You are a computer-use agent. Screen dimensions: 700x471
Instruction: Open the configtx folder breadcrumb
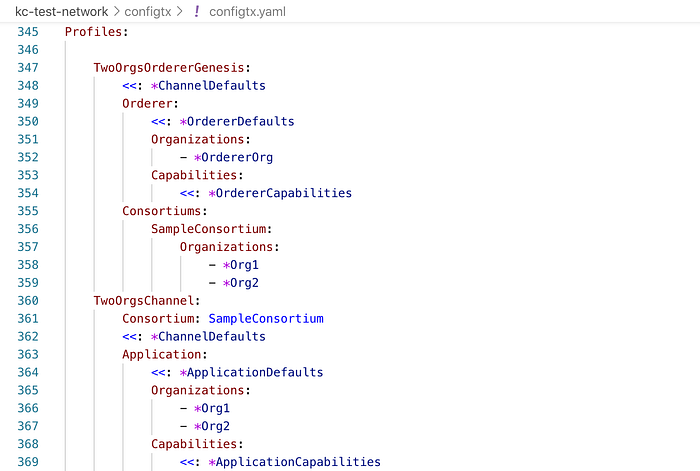(x=148, y=12)
